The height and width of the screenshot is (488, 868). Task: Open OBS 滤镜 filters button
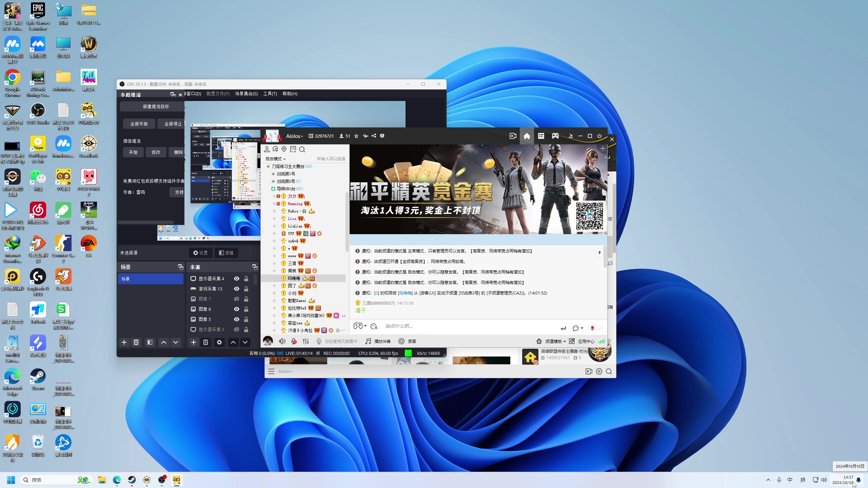pos(226,253)
